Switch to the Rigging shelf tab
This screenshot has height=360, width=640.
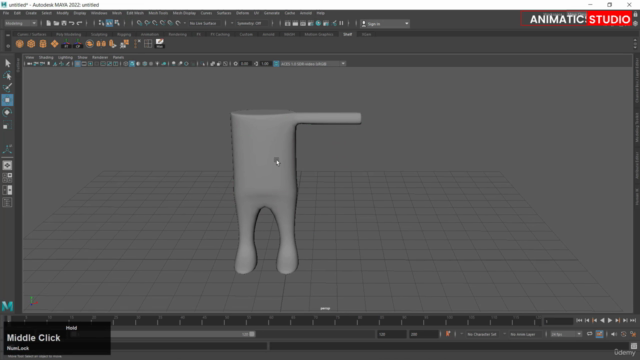click(124, 34)
